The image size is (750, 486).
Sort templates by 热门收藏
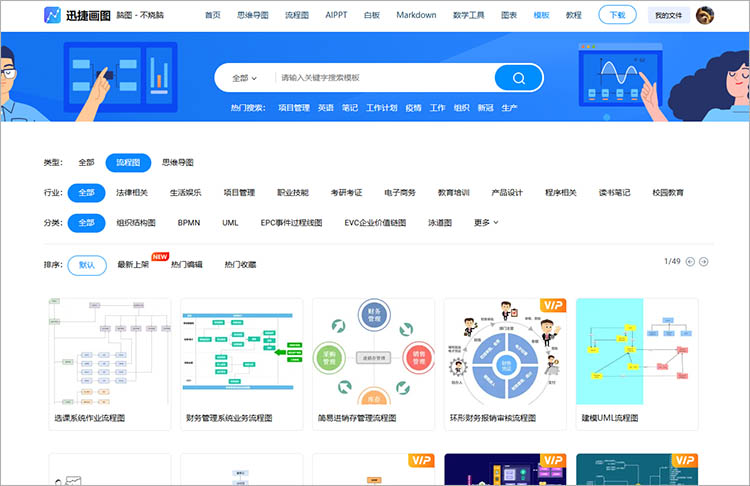click(x=240, y=265)
